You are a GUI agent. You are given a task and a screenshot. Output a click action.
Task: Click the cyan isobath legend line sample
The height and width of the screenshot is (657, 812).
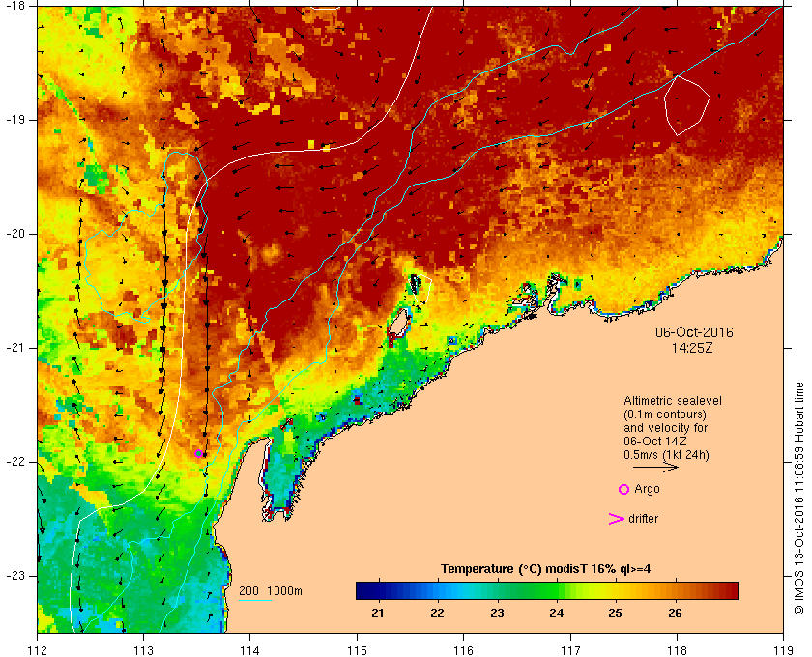pos(255,601)
